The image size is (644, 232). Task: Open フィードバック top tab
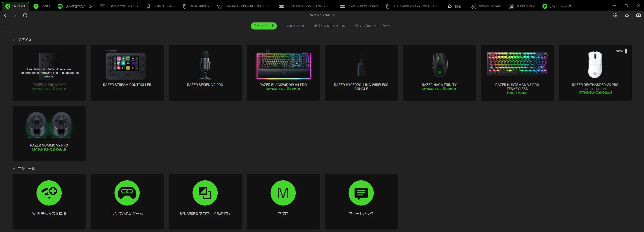[x=557, y=6]
